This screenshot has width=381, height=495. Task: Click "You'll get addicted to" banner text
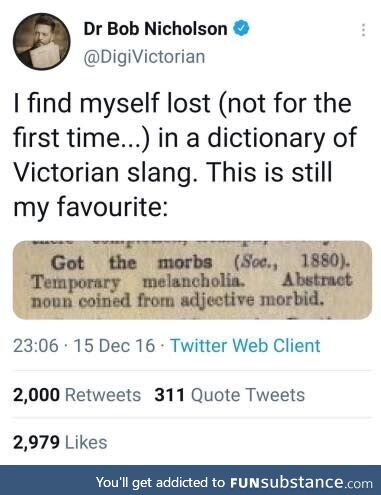tap(161, 482)
